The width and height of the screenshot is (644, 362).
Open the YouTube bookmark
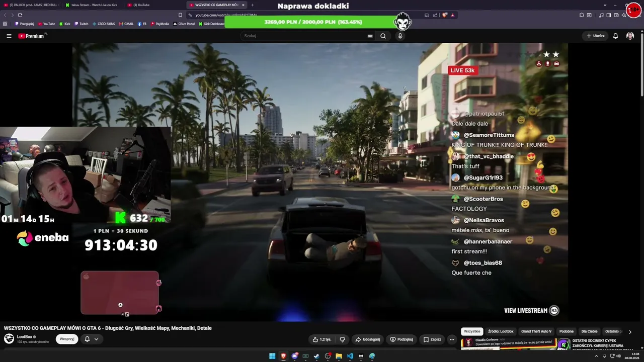click(x=46, y=24)
